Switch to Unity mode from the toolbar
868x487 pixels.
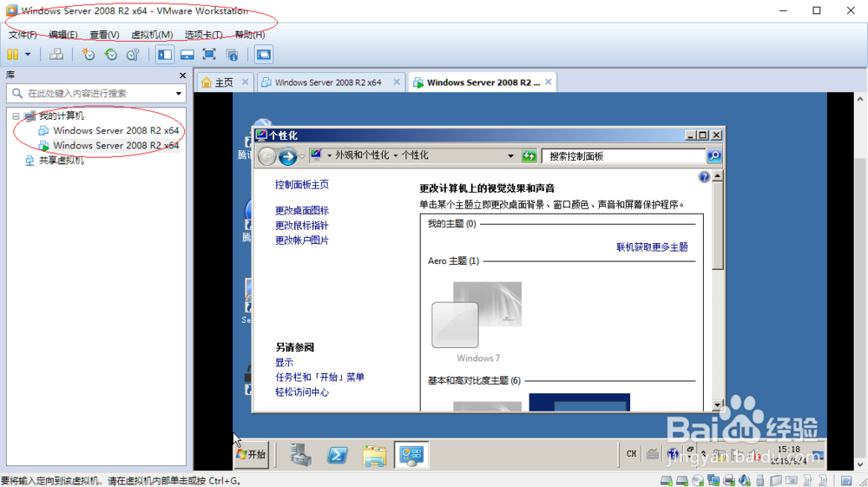tap(232, 54)
